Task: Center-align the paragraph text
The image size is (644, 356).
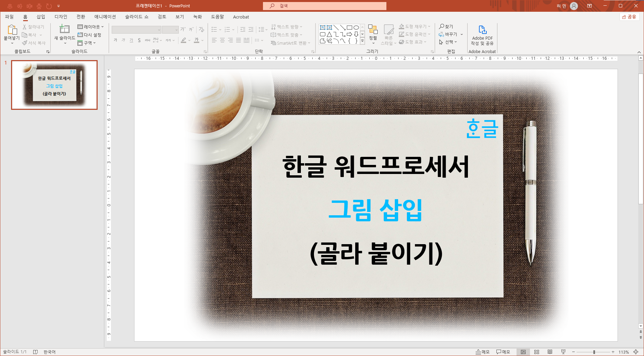Action: coord(222,40)
